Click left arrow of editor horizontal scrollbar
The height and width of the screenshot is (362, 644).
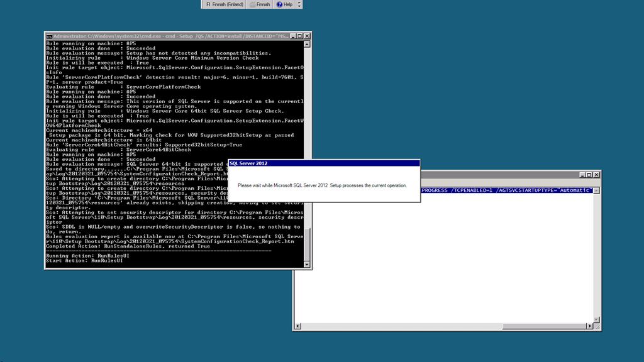pyautogui.click(x=298, y=326)
